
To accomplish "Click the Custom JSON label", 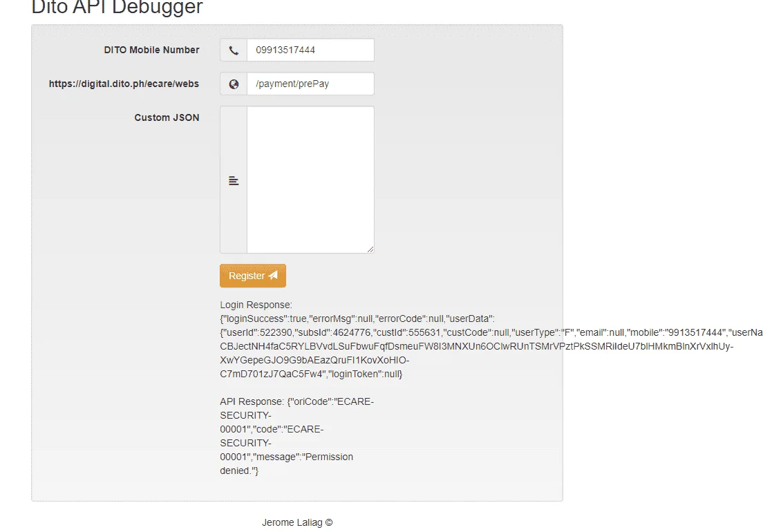I will click(x=167, y=117).
